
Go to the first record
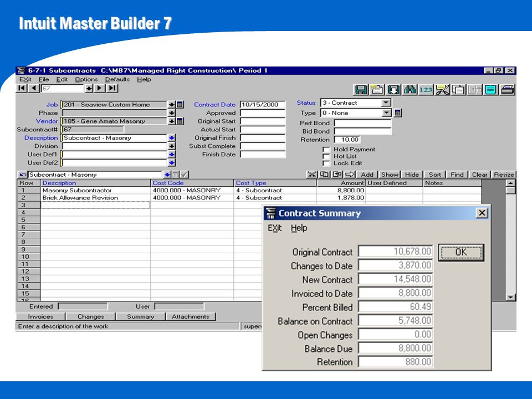(x=22, y=88)
